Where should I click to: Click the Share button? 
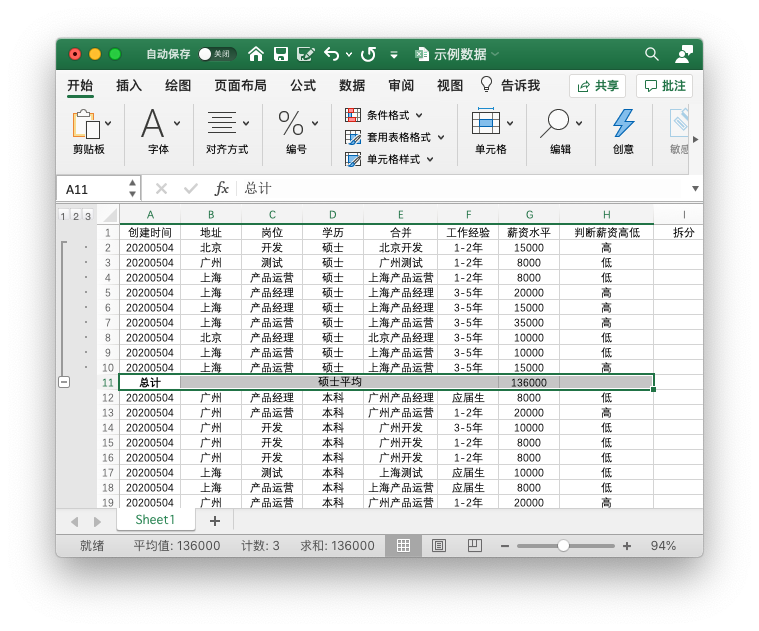(597, 86)
